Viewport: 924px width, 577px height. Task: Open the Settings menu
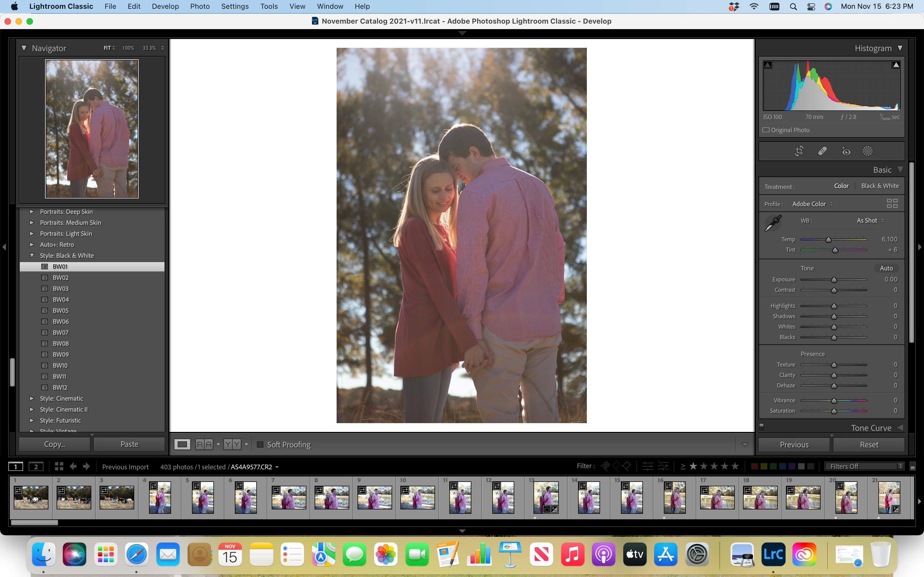pyautogui.click(x=234, y=7)
